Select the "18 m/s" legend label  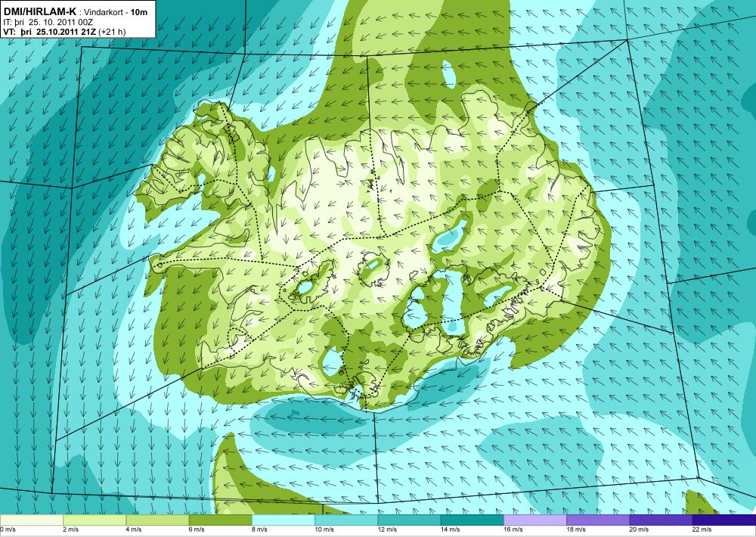[x=577, y=529]
